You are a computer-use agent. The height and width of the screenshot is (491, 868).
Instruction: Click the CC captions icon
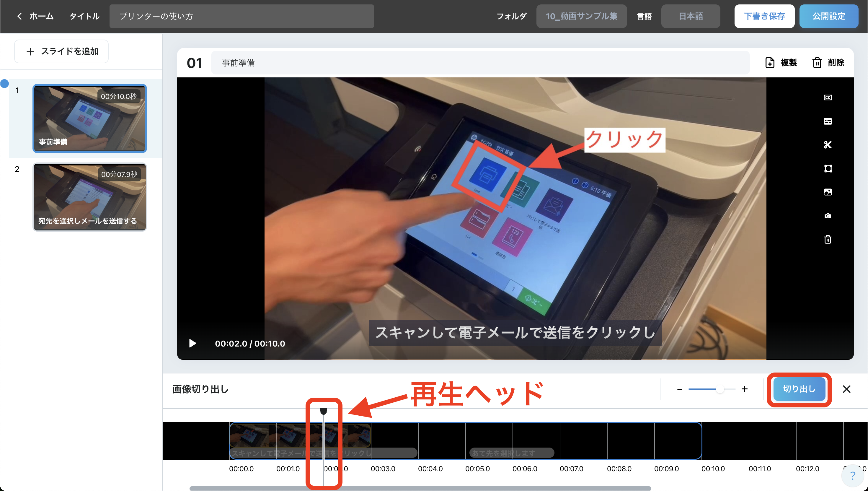(x=828, y=97)
